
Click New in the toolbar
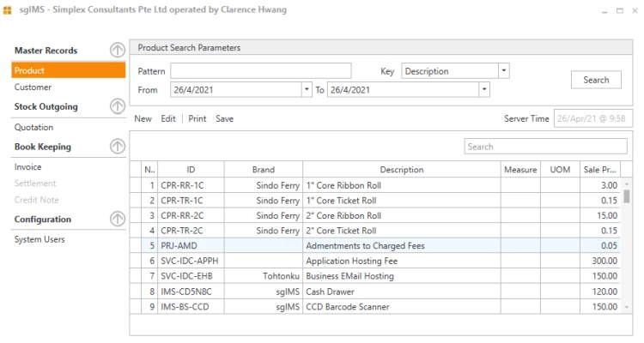(143, 118)
